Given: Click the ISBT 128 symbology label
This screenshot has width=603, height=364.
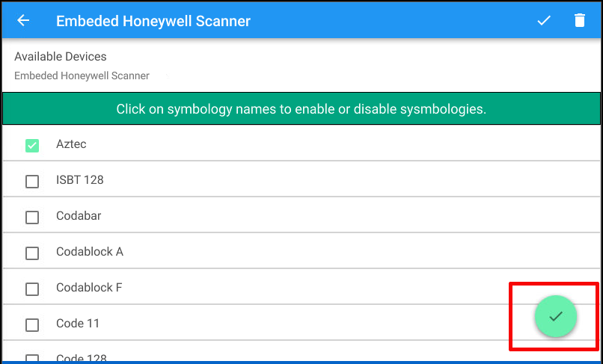Looking at the screenshot, I should tap(79, 180).
